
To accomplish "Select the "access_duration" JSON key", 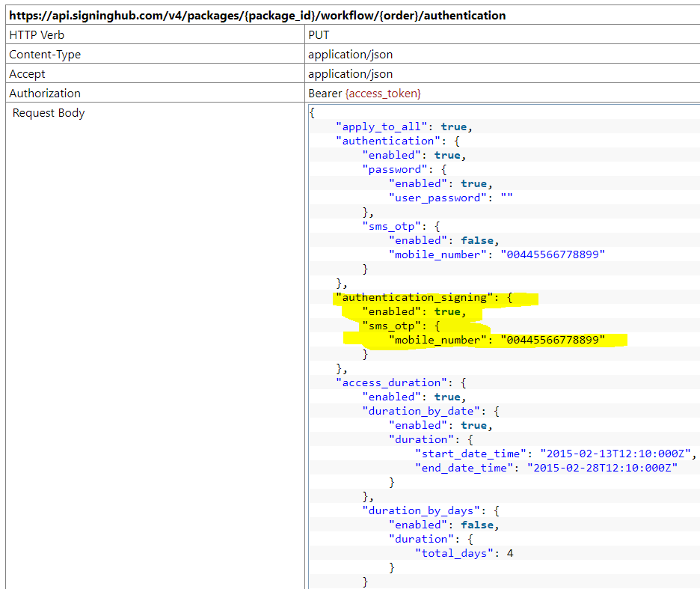I will pyautogui.click(x=394, y=382).
